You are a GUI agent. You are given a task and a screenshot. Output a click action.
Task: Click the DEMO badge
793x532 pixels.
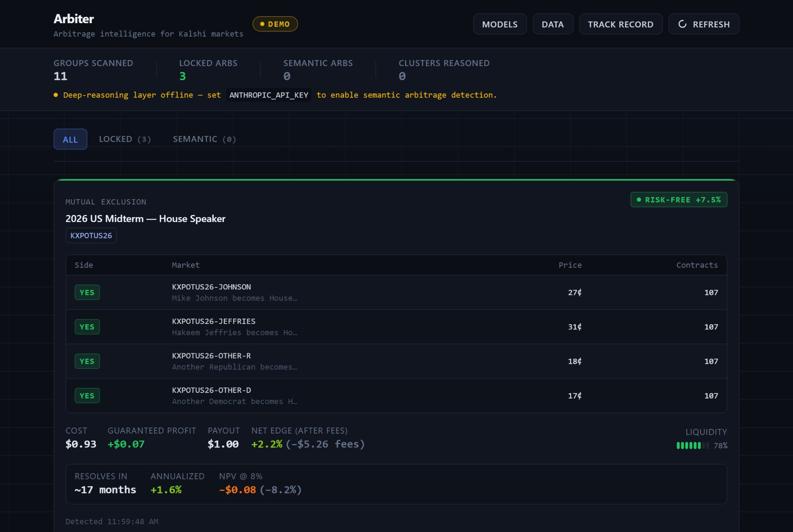pyautogui.click(x=275, y=24)
